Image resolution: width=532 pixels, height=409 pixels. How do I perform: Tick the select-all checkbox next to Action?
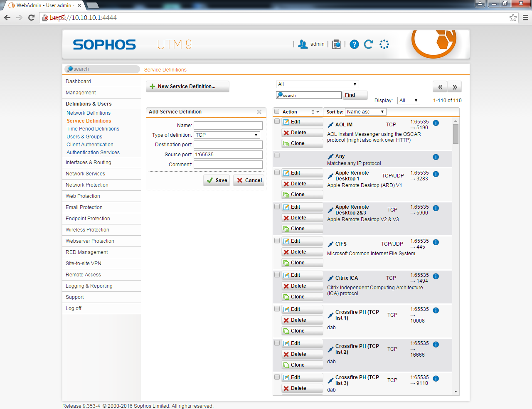pyautogui.click(x=277, y=111)
